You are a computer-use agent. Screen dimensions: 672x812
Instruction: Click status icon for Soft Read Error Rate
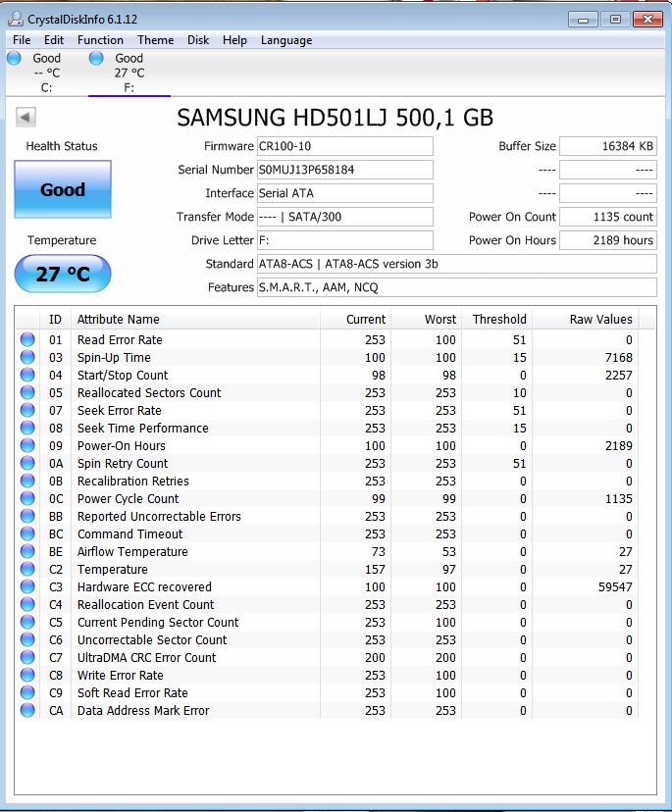pos(27,692)
